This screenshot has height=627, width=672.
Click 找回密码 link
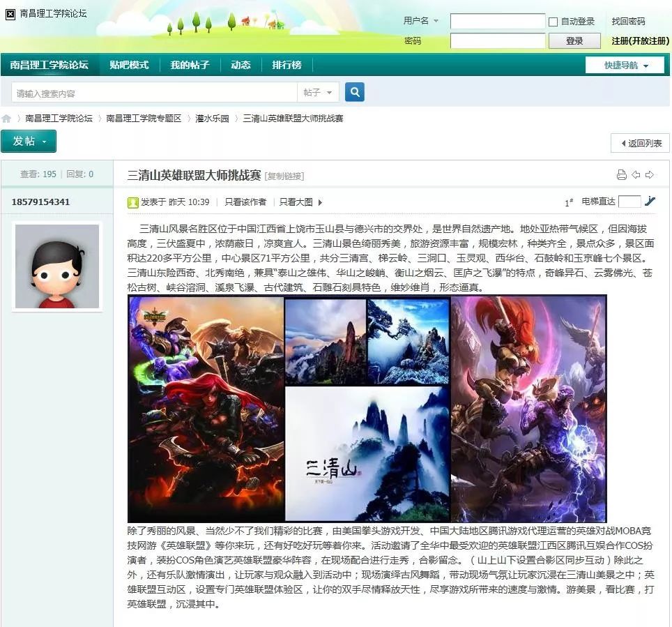(x=628, y=22)
